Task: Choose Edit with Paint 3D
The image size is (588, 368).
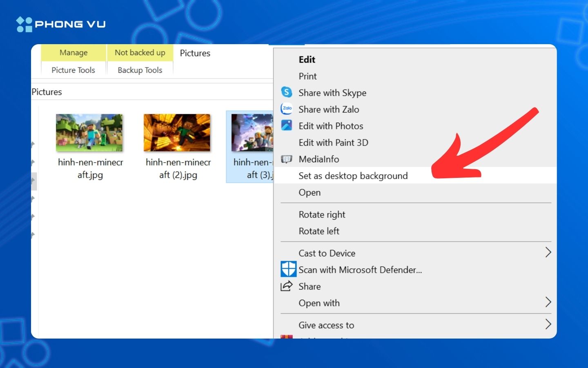Action: 333,143
